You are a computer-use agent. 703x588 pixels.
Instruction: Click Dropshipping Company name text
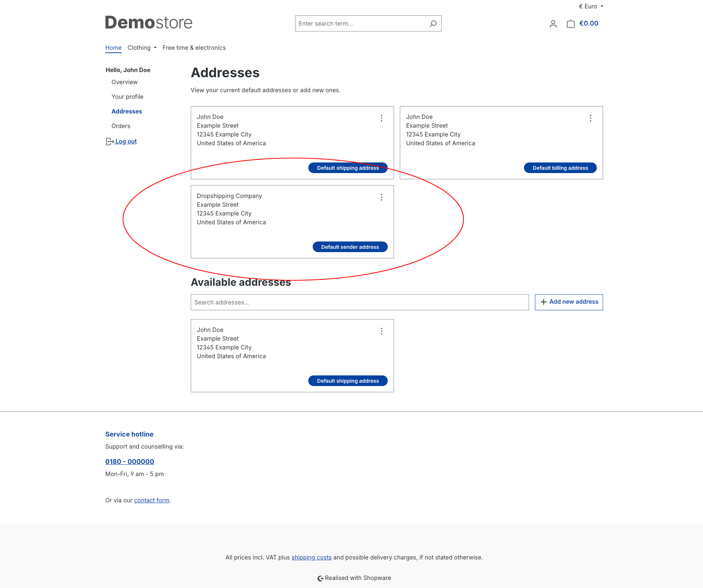pos(230,196)
